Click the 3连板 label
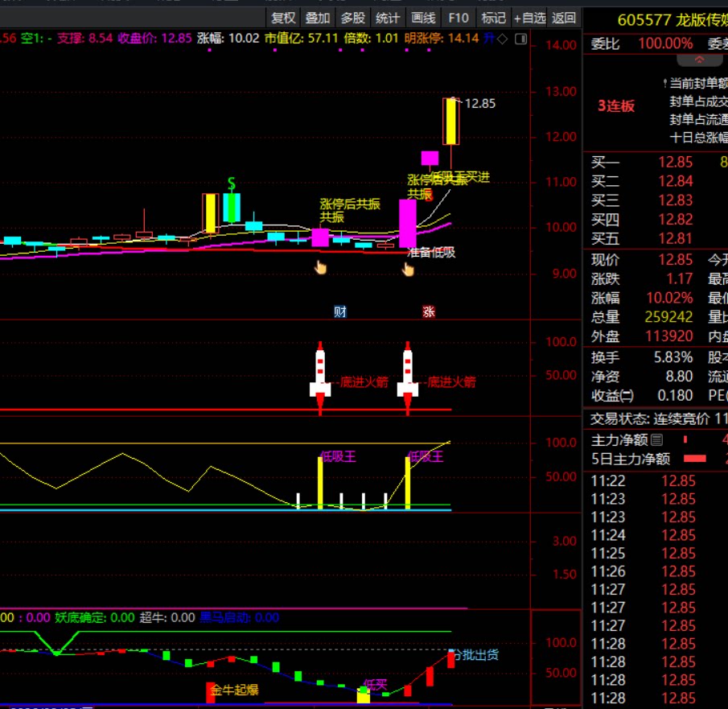Viewport: 728px width, 709px height. pyautogui.click(x=616, y=106)
